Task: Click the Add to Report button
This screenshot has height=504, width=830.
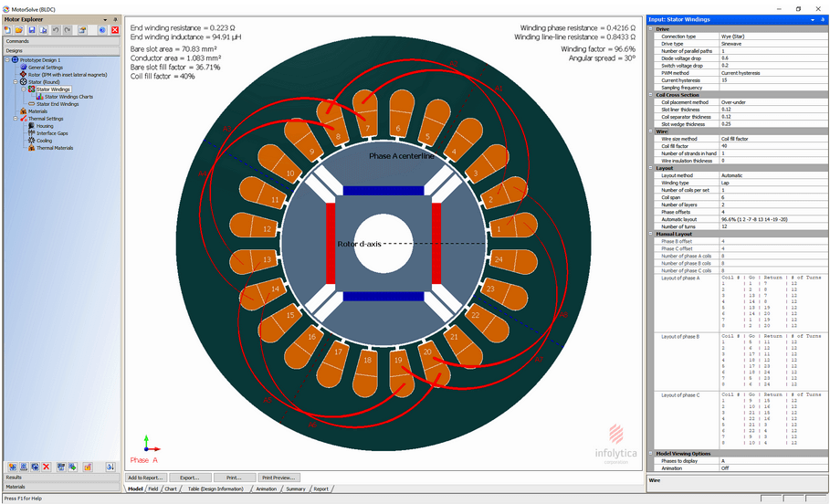Action: click(146, 478)
